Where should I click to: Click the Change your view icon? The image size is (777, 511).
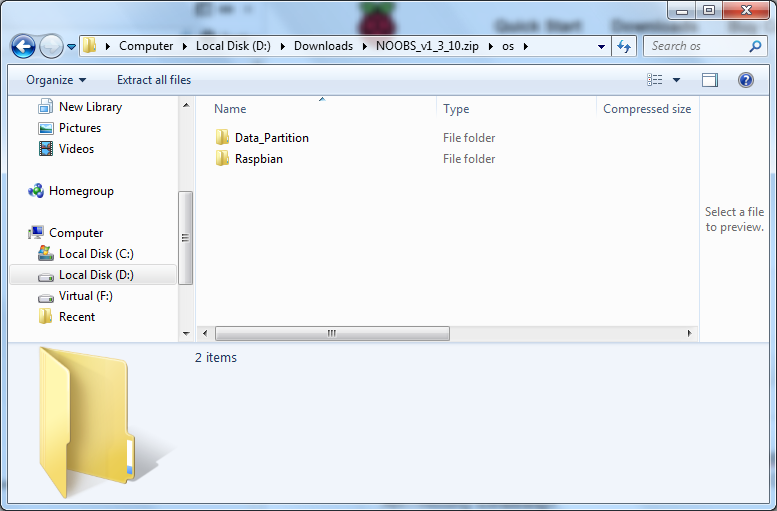655,80
